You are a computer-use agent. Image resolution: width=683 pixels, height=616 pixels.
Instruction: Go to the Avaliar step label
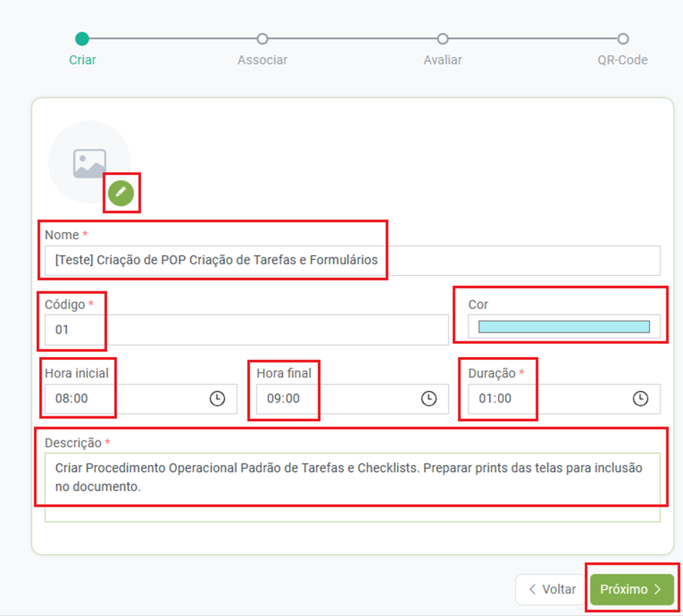442,60
